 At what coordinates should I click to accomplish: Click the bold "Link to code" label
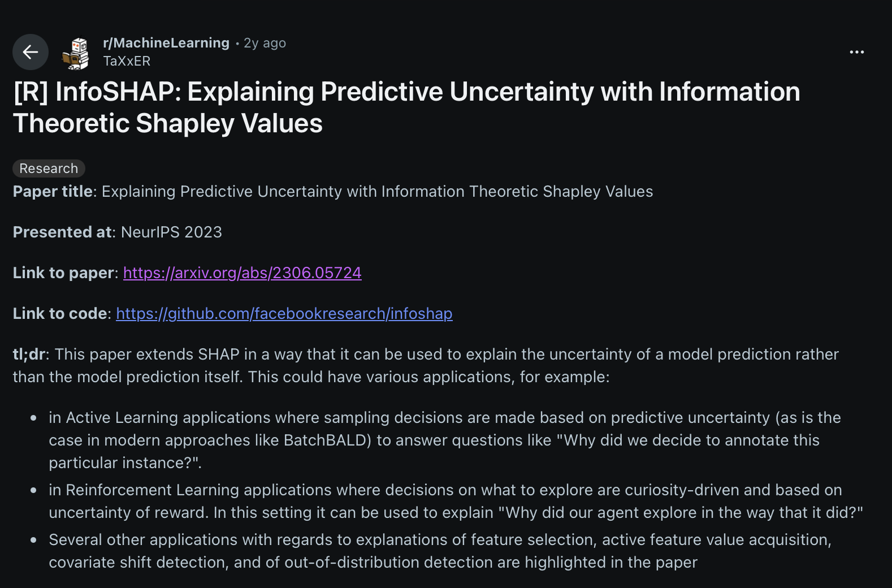pyautogui.click(x=60, y=314)
